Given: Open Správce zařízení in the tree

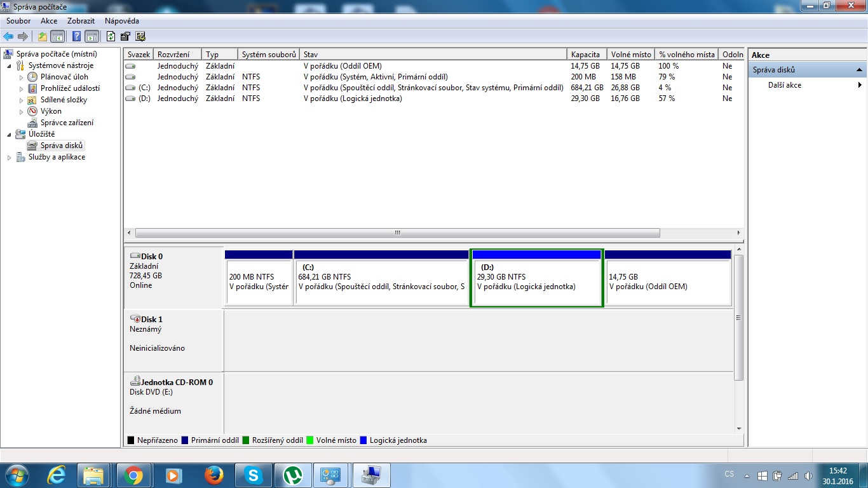Looking at the screenshot, I should (x=67, y=123).
